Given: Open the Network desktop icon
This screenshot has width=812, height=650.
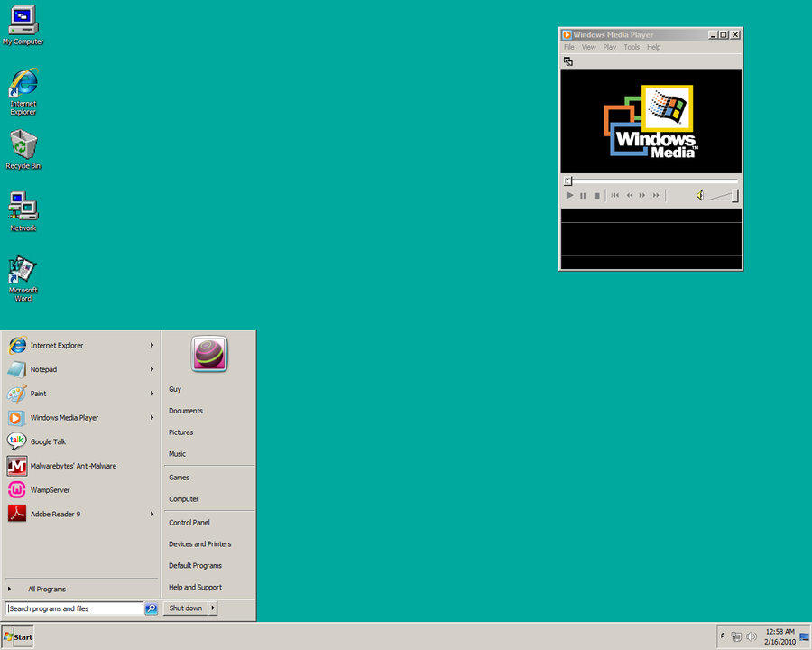Looking at the screenshot, I should [x=23, y=211].
